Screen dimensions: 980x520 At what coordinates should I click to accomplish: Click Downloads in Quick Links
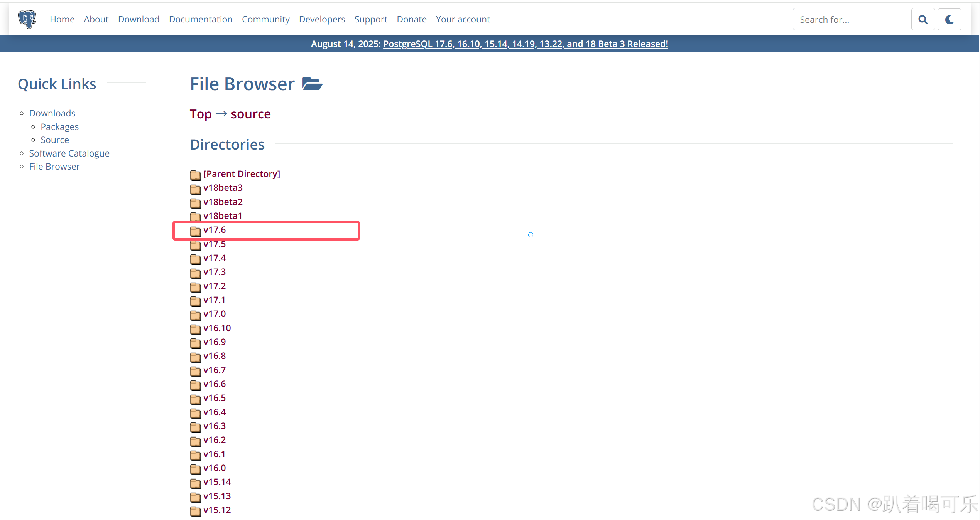click(x=52, y=113)
